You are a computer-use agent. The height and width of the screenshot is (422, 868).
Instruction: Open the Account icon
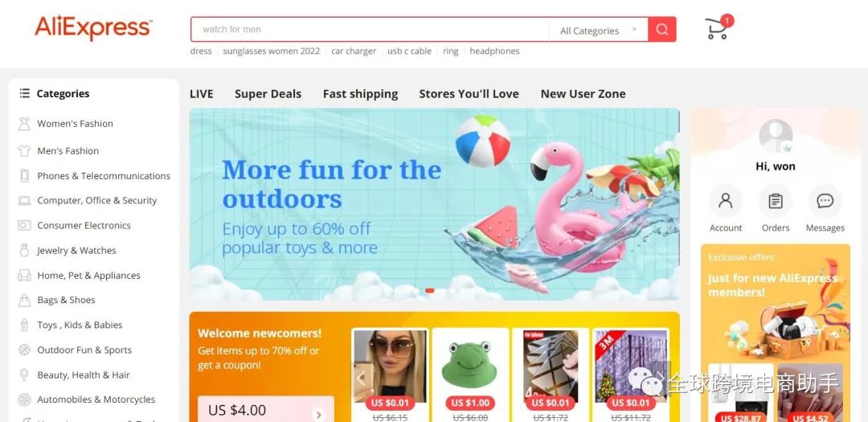click(725, 201)
